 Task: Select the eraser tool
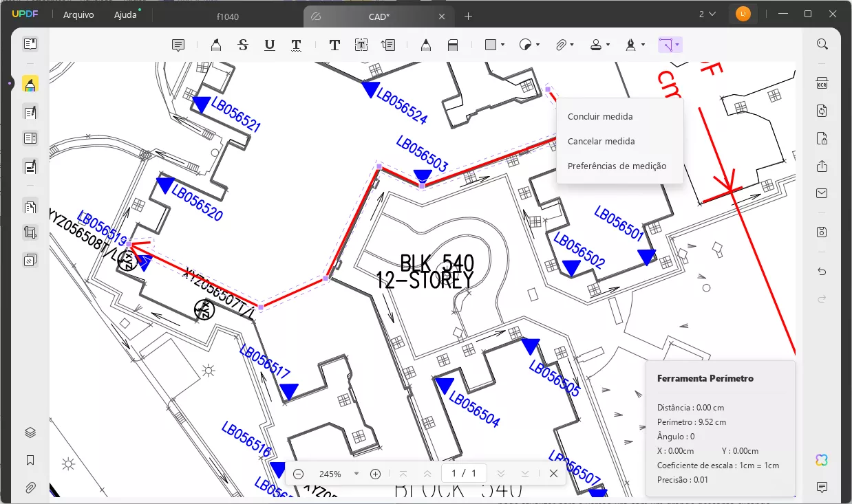coord(453,45)
